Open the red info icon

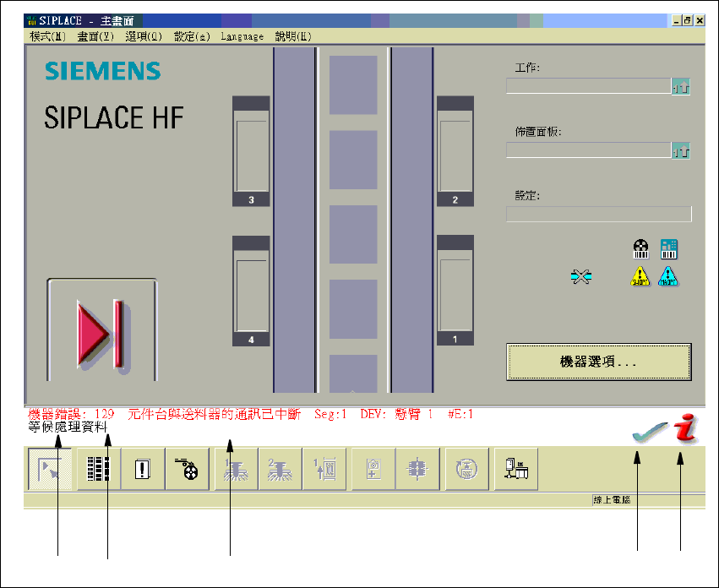(686, 428)
